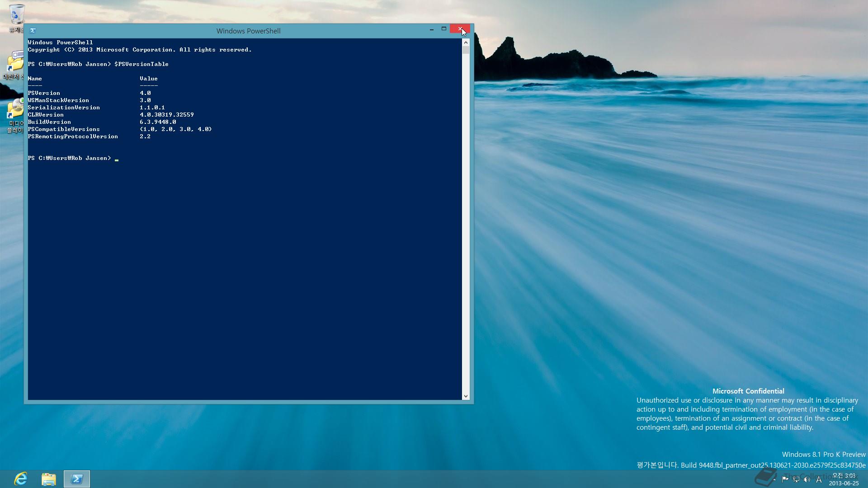Open the volume speaker tray icon
This screenshot has width=868, height=488.
click(807, 479)
